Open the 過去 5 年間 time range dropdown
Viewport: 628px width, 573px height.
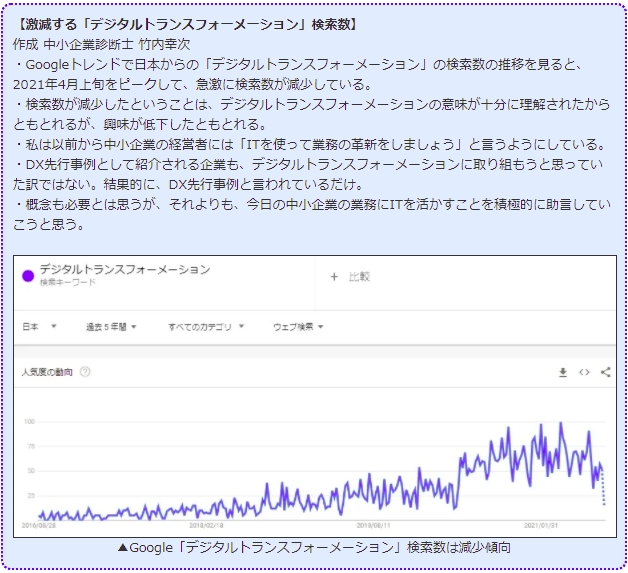click(x=111, y=327)
